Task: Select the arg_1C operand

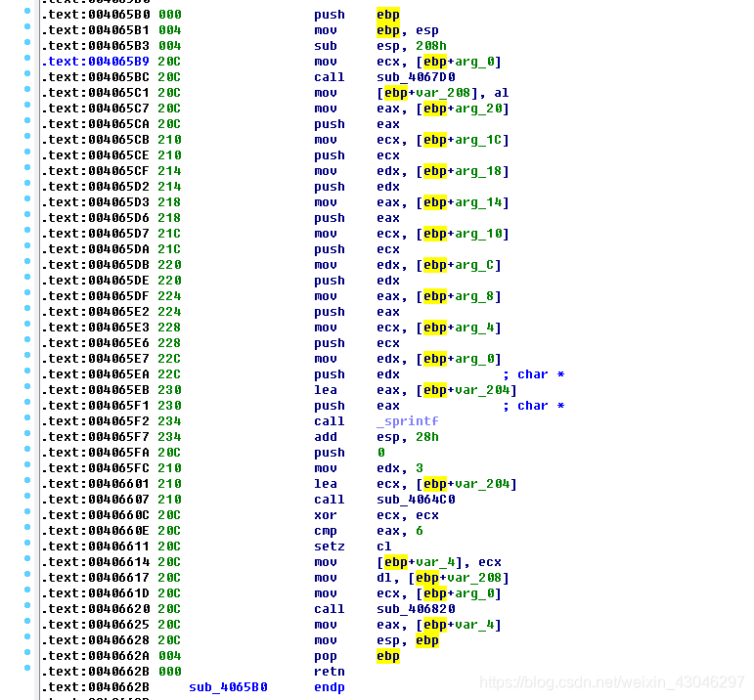Action: (x=478, y=140)
